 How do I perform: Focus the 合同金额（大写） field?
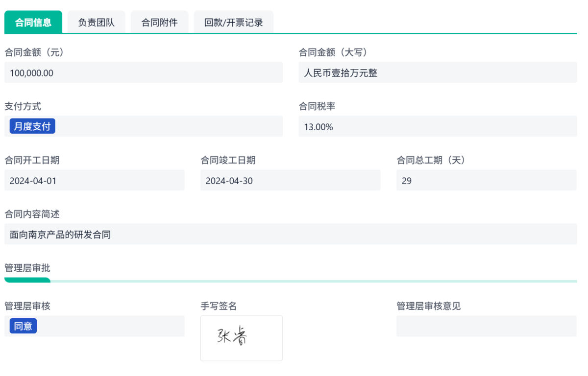(438, 73)
